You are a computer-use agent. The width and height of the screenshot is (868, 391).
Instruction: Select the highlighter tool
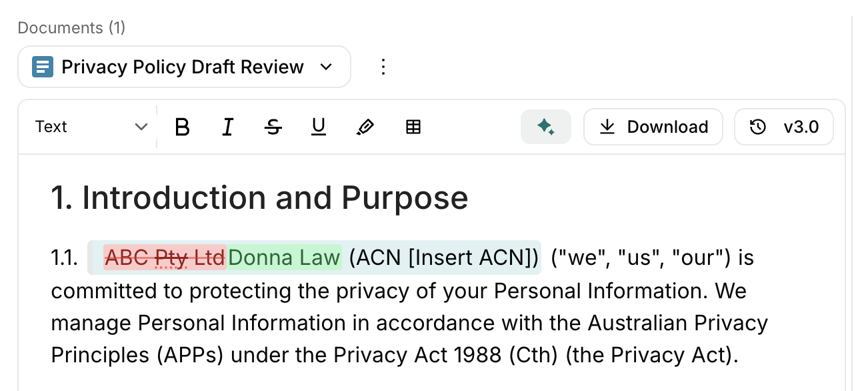[x=365, y=127]
